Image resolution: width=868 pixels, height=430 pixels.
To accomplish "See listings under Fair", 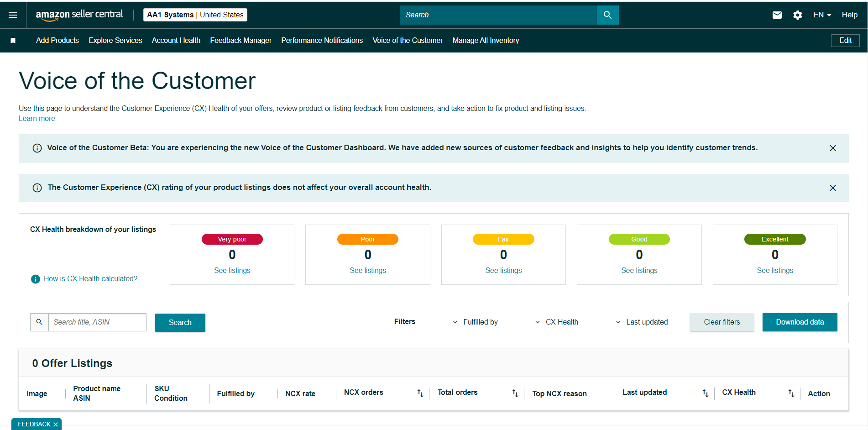I will coord(504,271).
